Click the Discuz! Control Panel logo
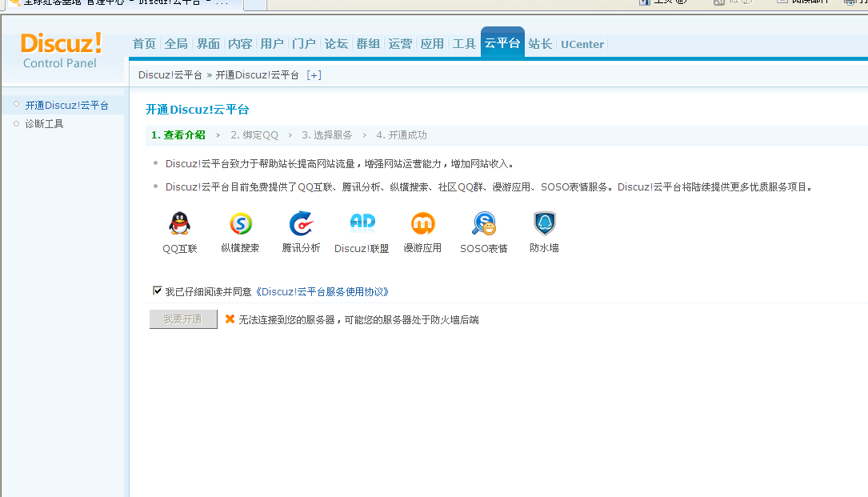The image size is (868, 497). 61,50
